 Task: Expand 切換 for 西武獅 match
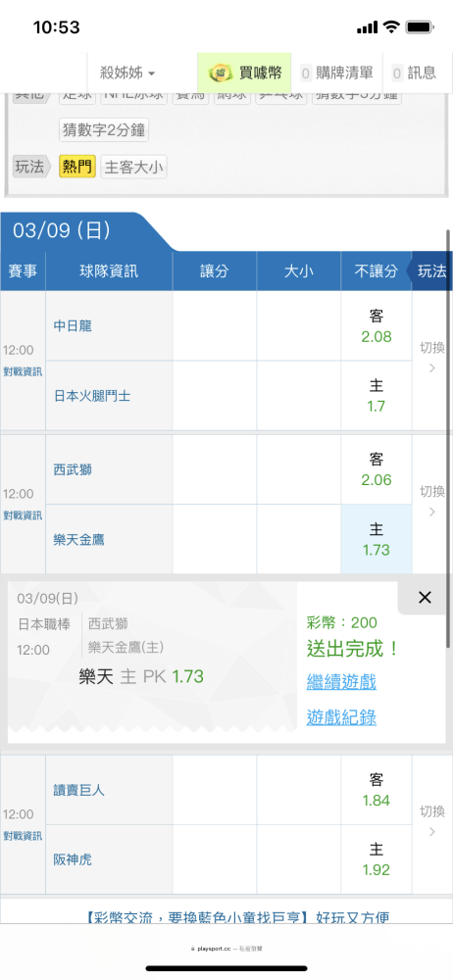[432, 501]
